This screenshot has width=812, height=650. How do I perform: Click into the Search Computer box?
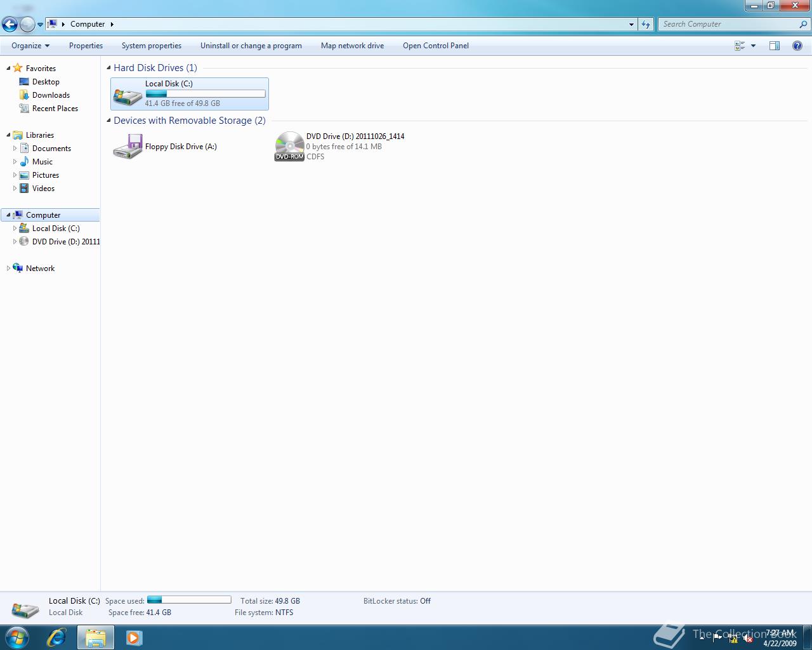click(727, 24)
